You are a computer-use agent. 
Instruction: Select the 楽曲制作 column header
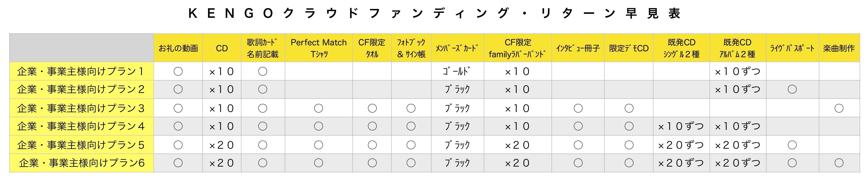(x=839, y=48)
